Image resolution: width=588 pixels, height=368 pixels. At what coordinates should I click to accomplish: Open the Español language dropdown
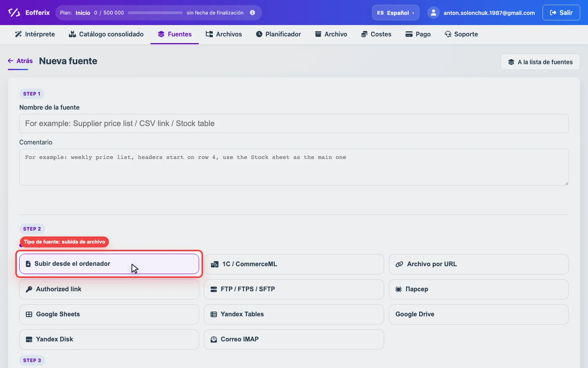click(x=396, y=13)
